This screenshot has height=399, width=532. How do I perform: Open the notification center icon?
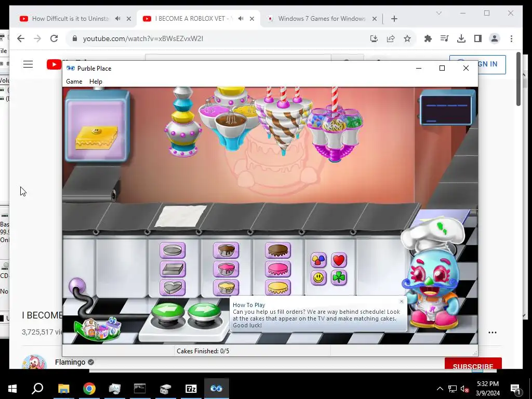515,389
